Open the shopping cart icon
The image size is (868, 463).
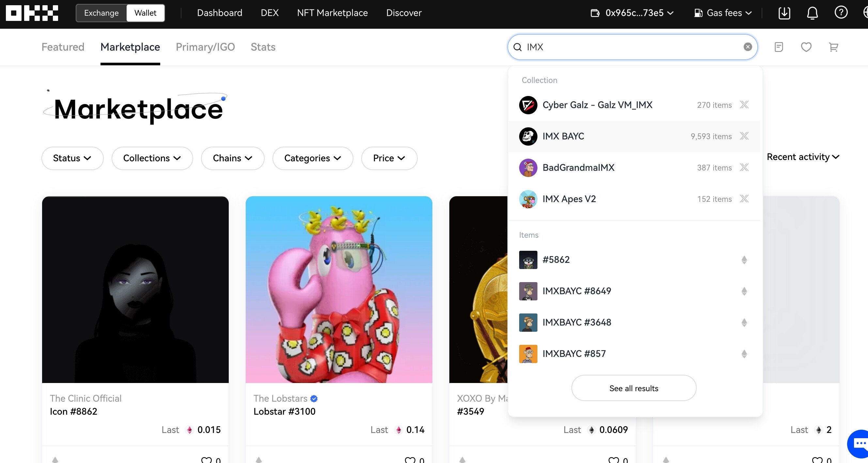(833, 47)
